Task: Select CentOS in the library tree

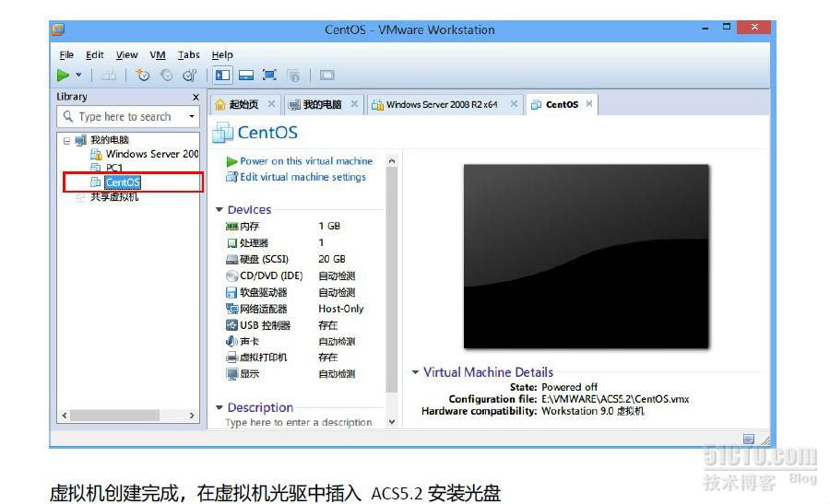Action: pyautogui.click(x=123, y=182)
